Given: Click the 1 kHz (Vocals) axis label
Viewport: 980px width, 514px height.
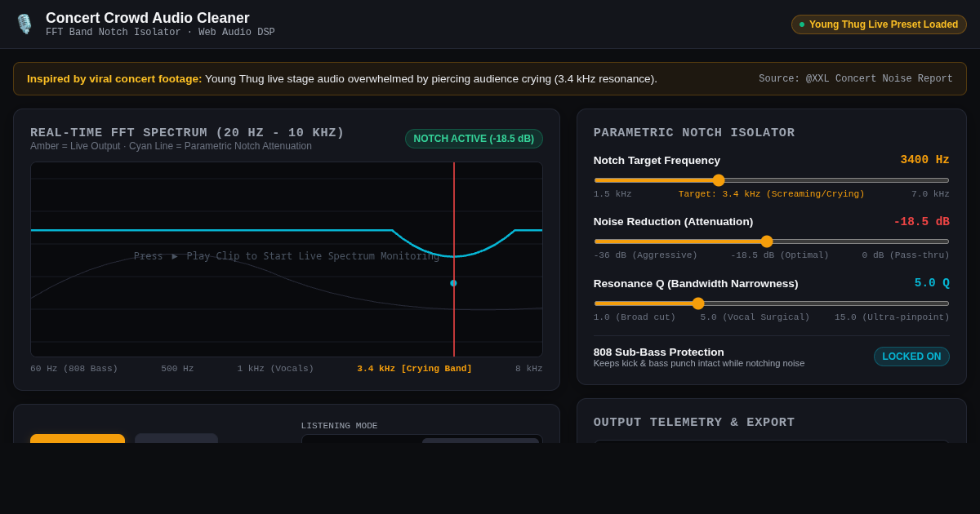Looking at the screenshot, I should tap(275, 369).
